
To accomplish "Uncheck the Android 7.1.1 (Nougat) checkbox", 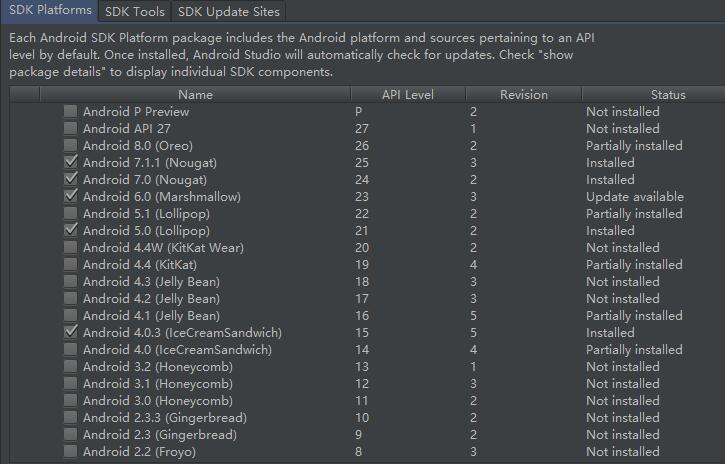I will pos(70,163).
